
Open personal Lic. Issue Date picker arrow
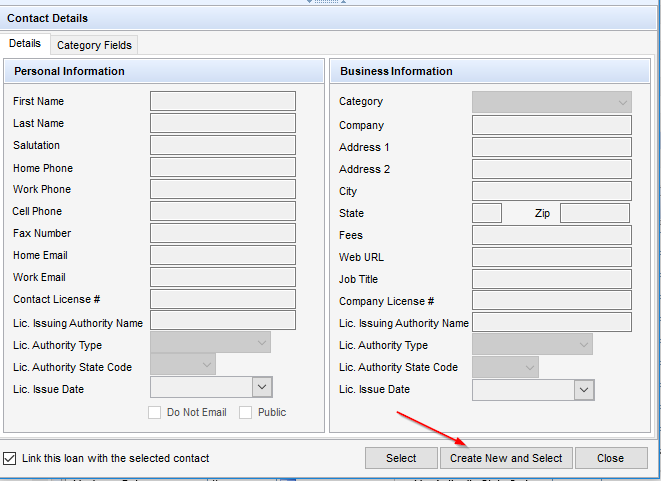(262, 387)
